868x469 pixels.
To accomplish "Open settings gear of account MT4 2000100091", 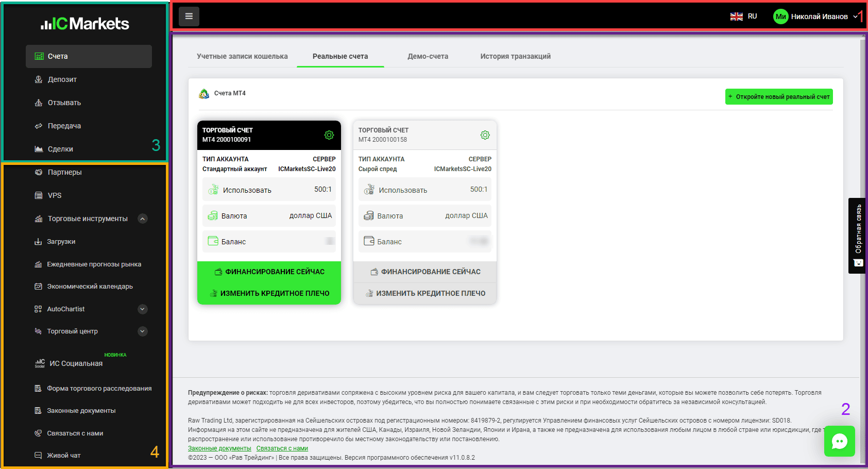I will click(329, 135).
